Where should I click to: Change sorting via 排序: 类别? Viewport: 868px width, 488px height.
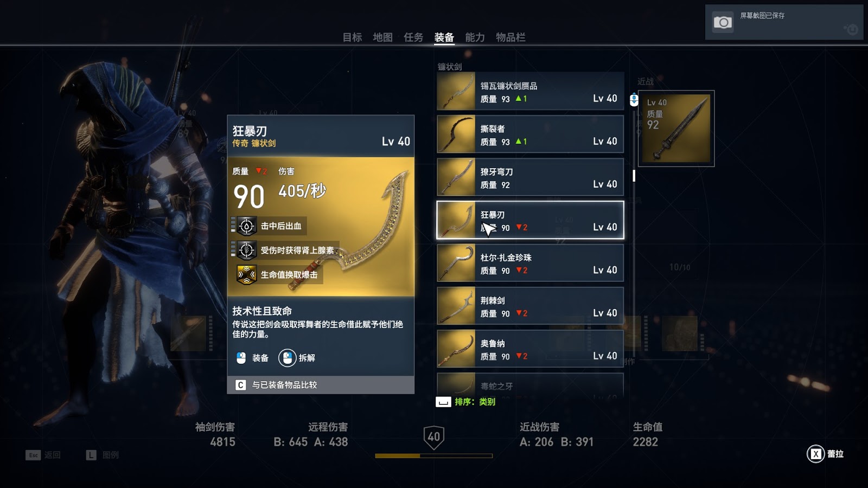(466, 402)
